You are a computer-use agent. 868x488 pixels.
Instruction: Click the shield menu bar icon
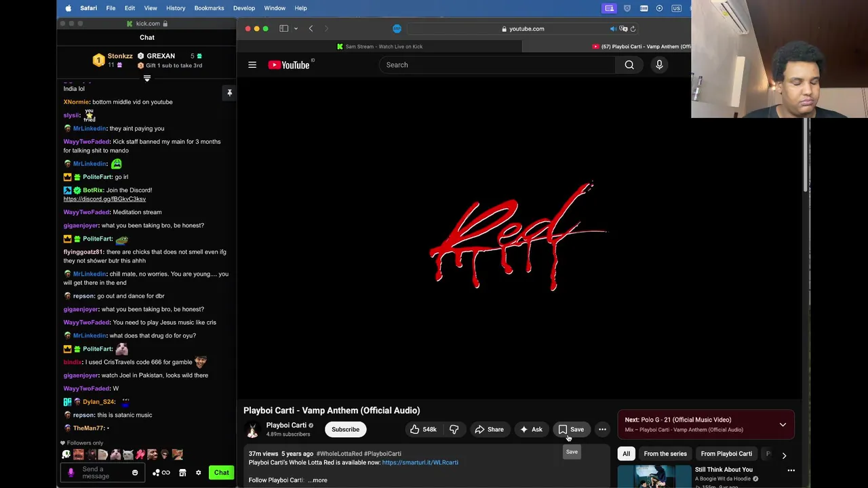(x=627, y=8)
